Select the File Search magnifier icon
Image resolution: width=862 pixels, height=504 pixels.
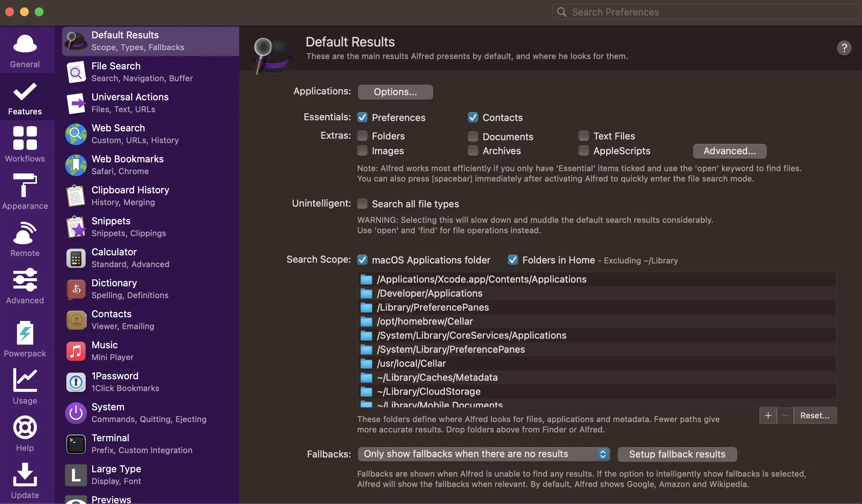pos(76,72)
